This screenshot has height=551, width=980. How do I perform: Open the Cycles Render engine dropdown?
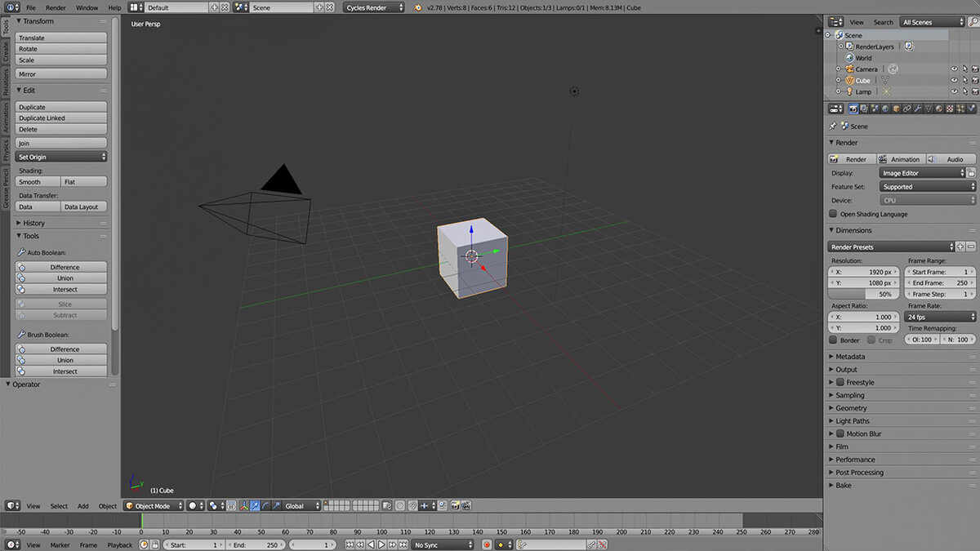[x=374, y=7]
